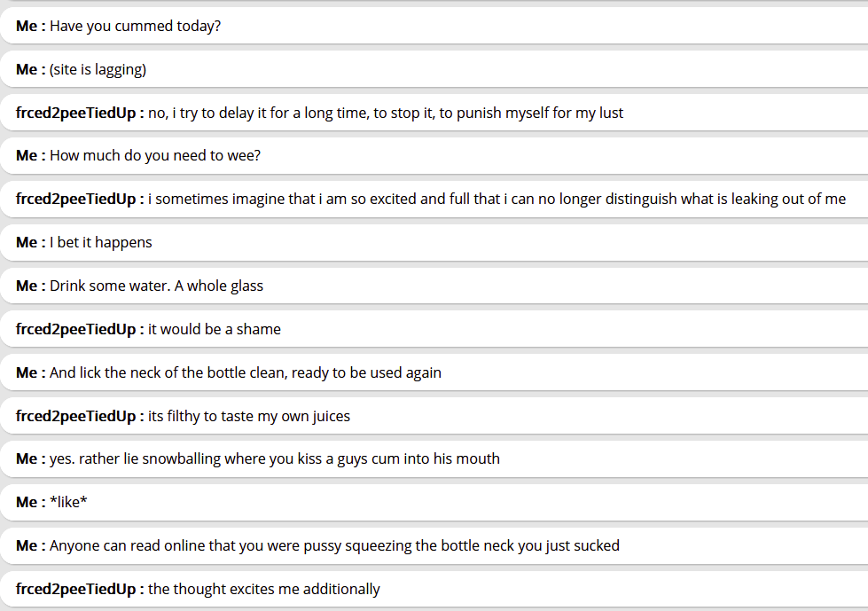
Task: Select the first chat message at the top
Action: click(135, 26)
